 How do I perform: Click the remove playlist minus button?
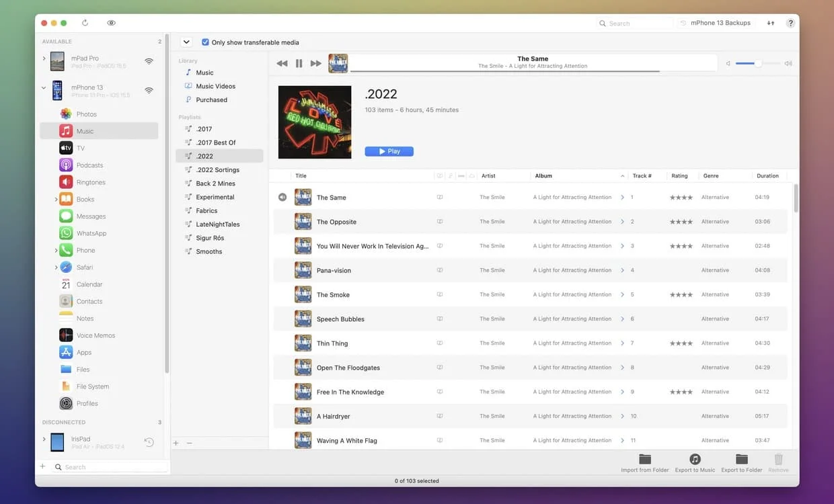click(x=189, y=443)
